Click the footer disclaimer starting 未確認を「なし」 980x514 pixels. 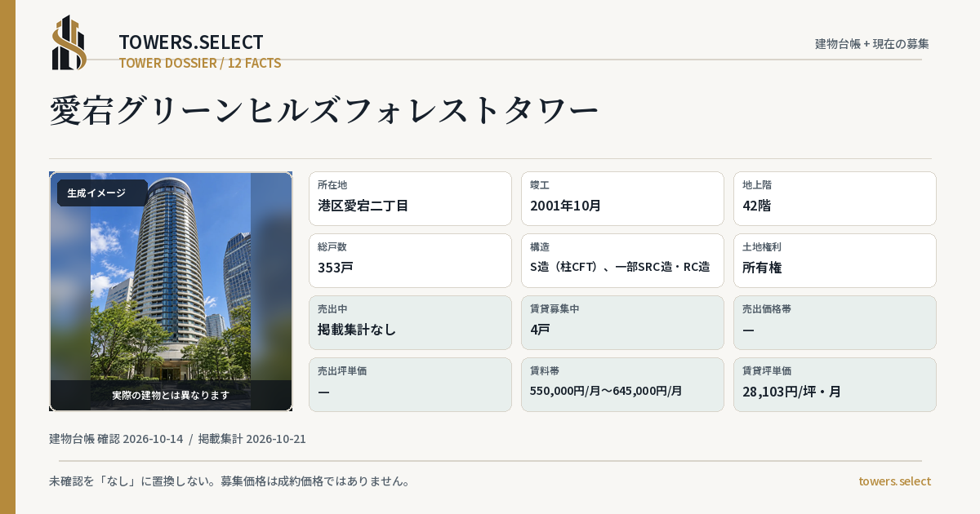point(229,481)
